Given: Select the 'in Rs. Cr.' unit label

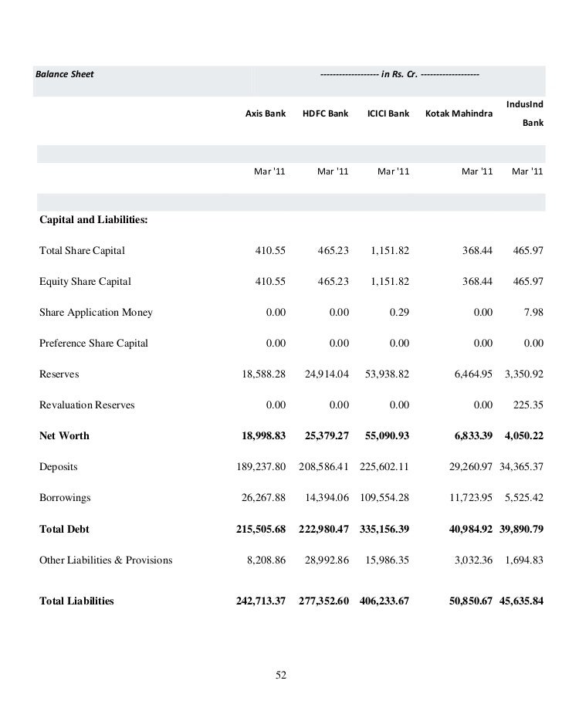Looking at the screenshot, I should pos(399,74).
